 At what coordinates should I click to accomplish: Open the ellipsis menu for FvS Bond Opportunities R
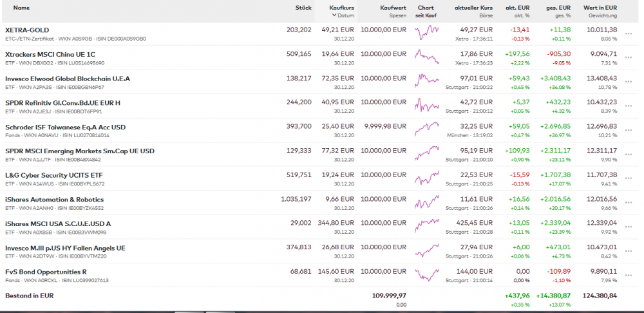[x=628, y=276]
